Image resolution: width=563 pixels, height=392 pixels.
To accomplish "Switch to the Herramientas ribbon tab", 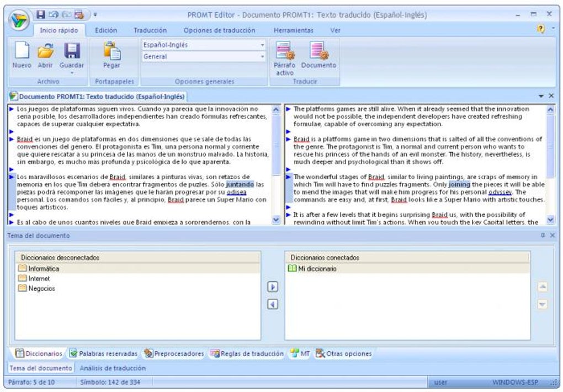I will [293, 30].
